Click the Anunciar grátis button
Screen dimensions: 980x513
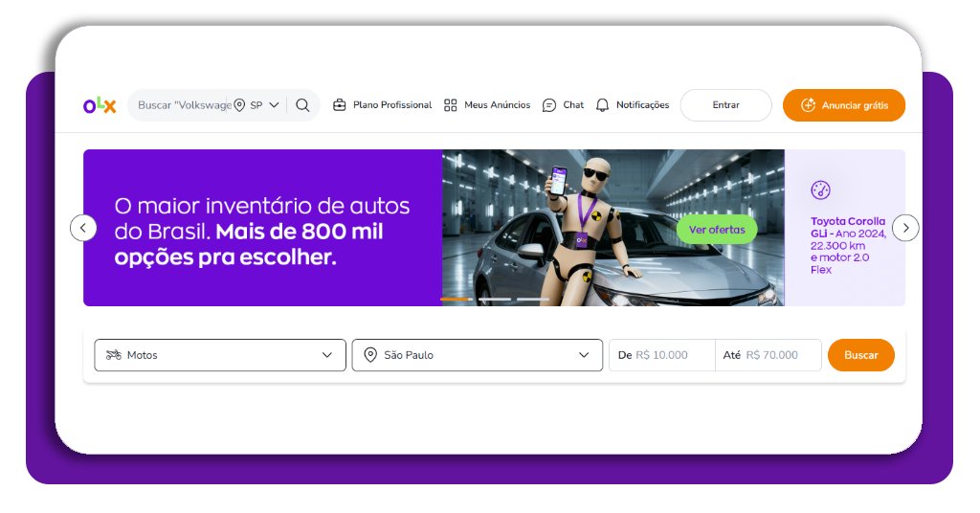coord(844,105)
